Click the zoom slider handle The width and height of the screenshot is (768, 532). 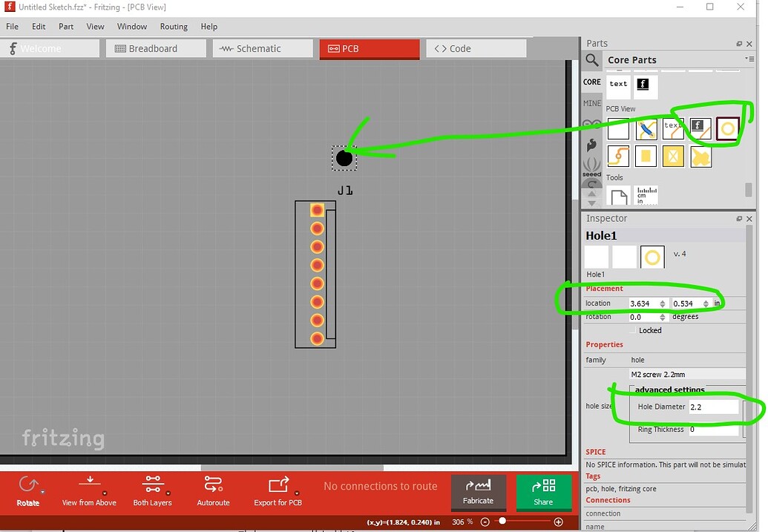502,522
